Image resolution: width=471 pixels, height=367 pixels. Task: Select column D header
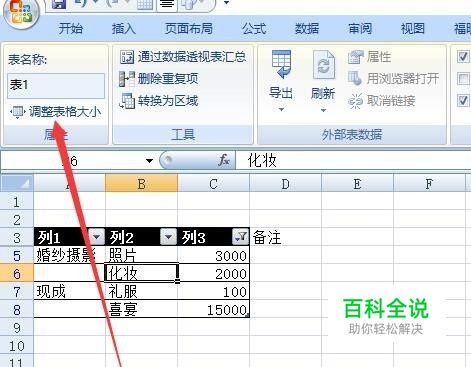[x=285, y=183]
